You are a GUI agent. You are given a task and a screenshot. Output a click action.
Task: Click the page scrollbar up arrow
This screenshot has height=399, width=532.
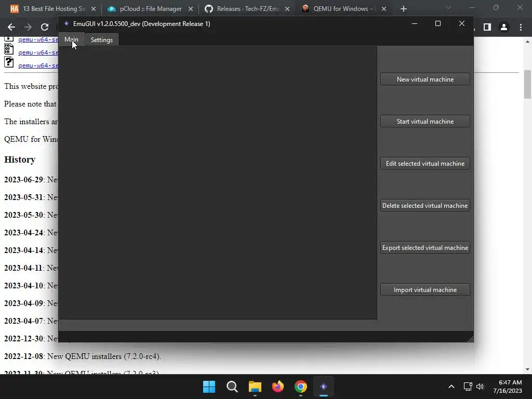[x=527, y=42]
